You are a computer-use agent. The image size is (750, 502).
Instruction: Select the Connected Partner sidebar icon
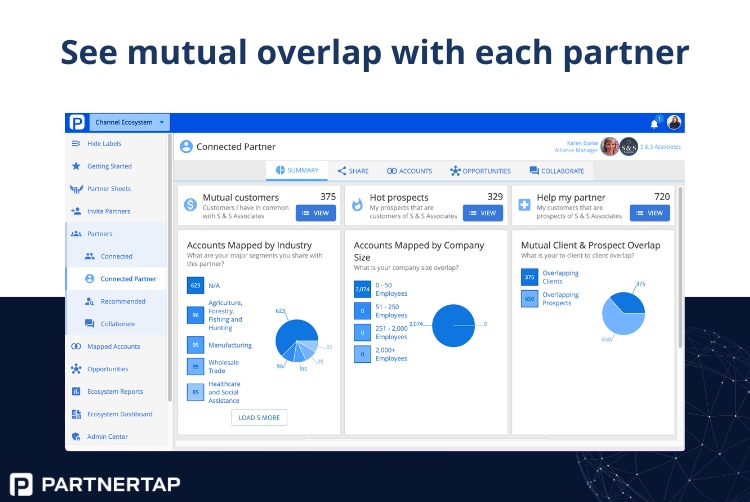point(89,279)
